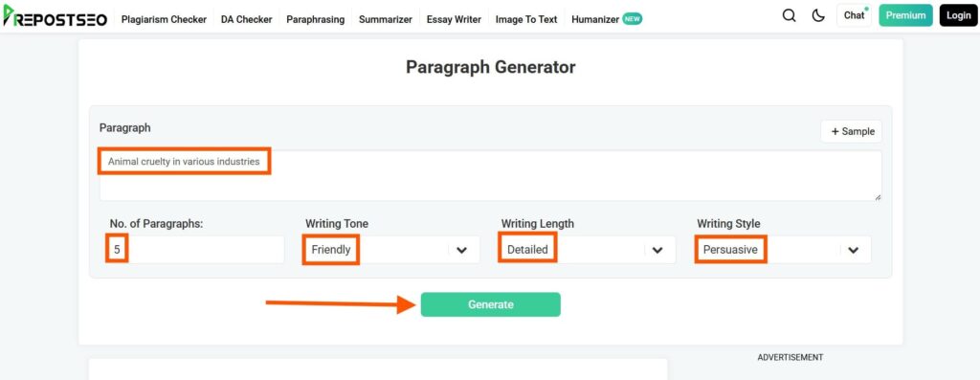Open the Summarizer page
The height and width of the screenshot is (380, 980).
386,19
